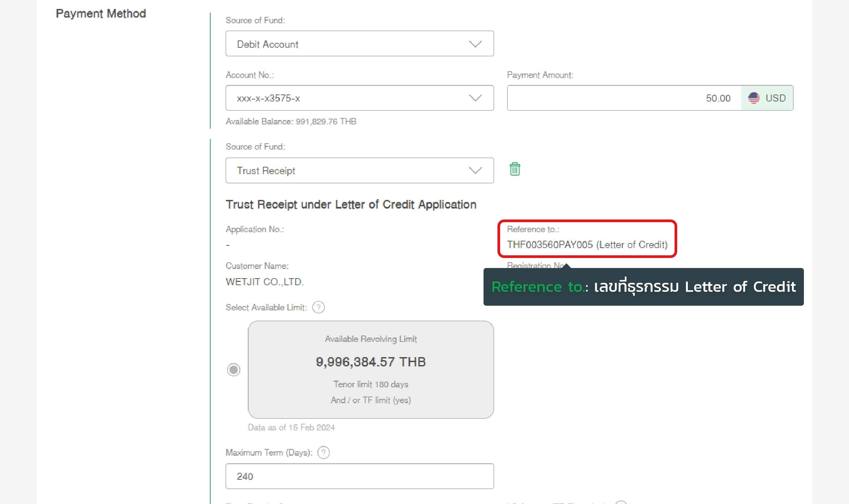Select the Available Revolving Limit radio button
This screenshot has width=849, height=504.
[234, 369]
